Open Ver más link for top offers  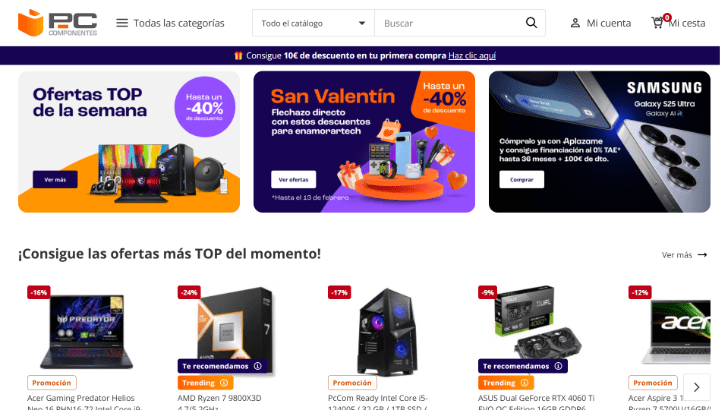[684, 255]
